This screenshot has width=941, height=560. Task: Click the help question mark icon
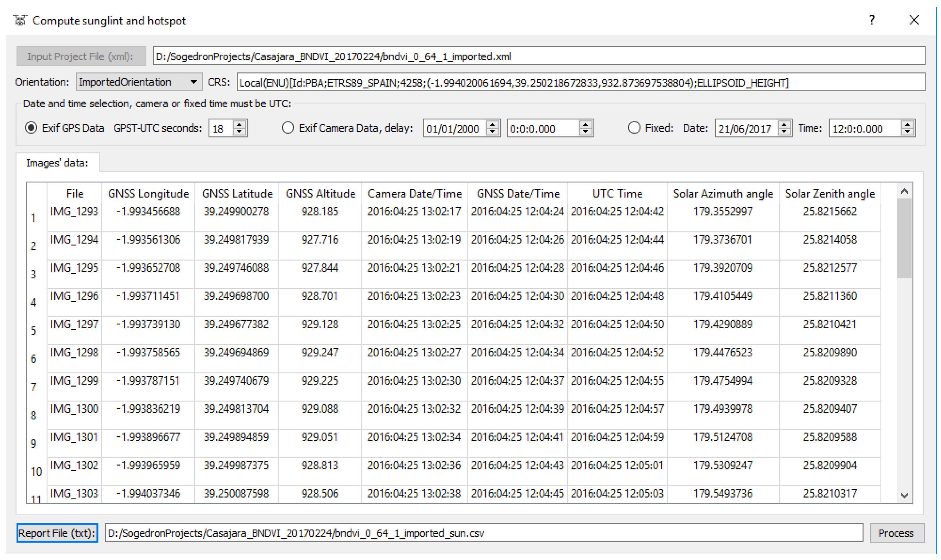click(871, 20)
